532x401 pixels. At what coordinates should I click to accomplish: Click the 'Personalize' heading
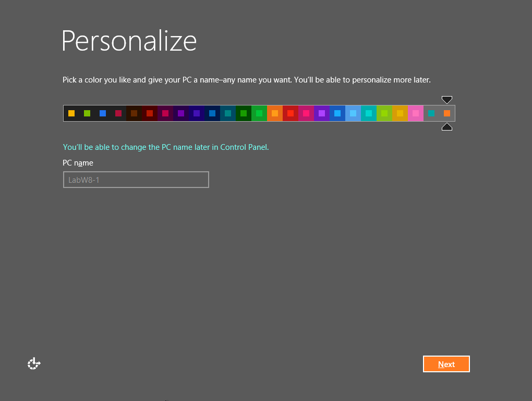[129, 41]
